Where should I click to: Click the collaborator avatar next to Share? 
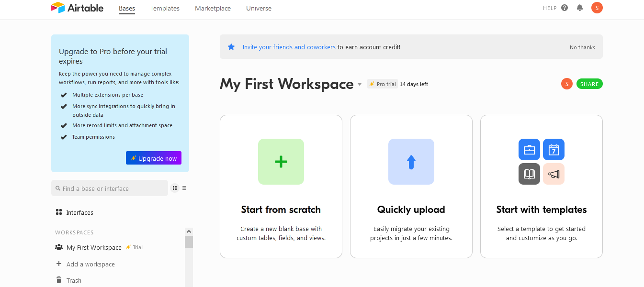(567, 84)
